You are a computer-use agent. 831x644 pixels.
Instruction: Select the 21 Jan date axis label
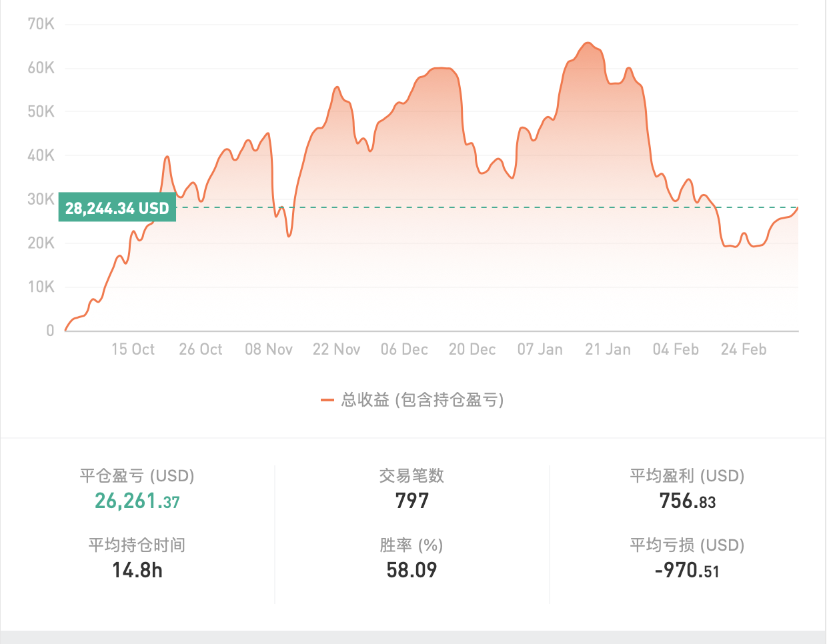[x=608, y=349]
